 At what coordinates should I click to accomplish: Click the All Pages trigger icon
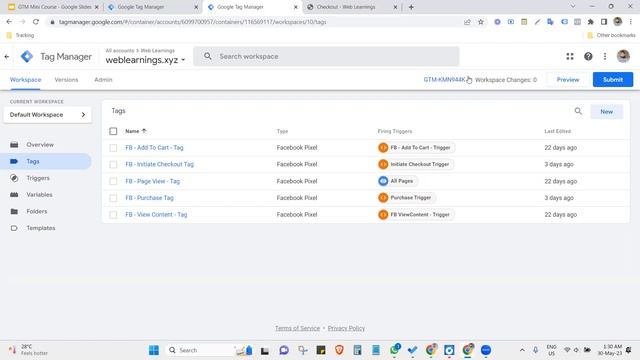tap(383, 181)
